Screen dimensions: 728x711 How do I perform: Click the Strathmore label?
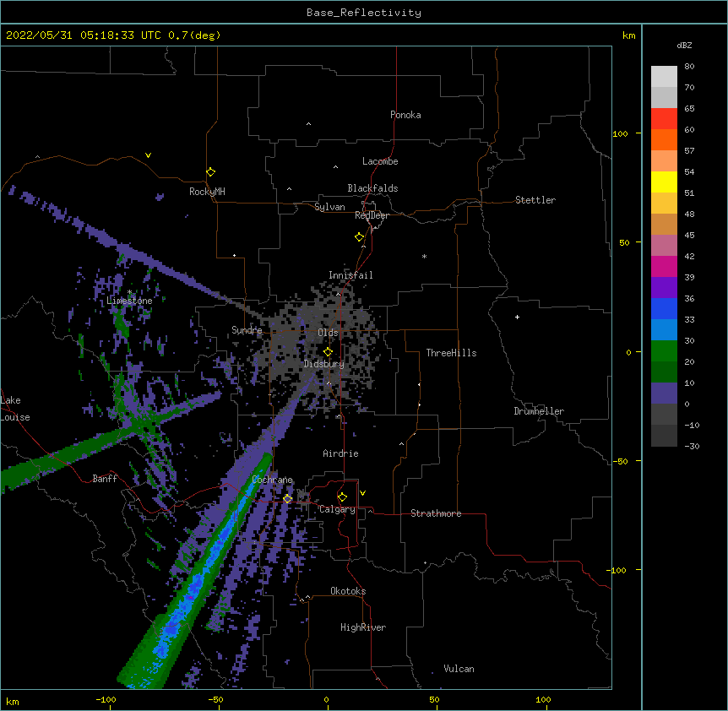coord(436,513)
